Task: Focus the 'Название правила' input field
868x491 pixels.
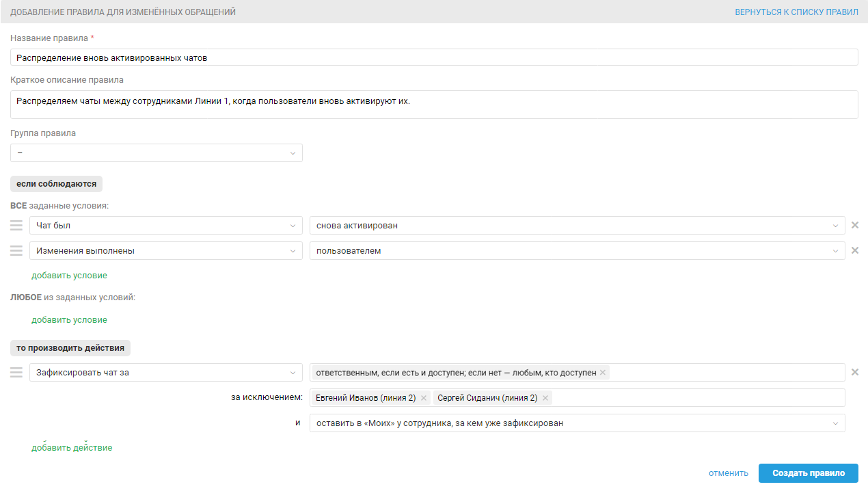Action: point(434,57)
